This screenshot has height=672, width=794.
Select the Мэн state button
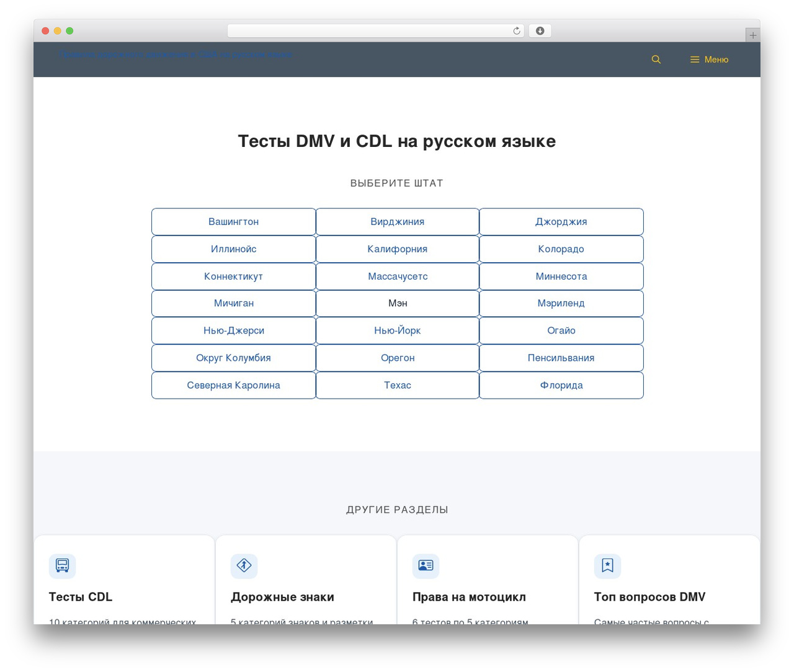[x=398, y=303]
